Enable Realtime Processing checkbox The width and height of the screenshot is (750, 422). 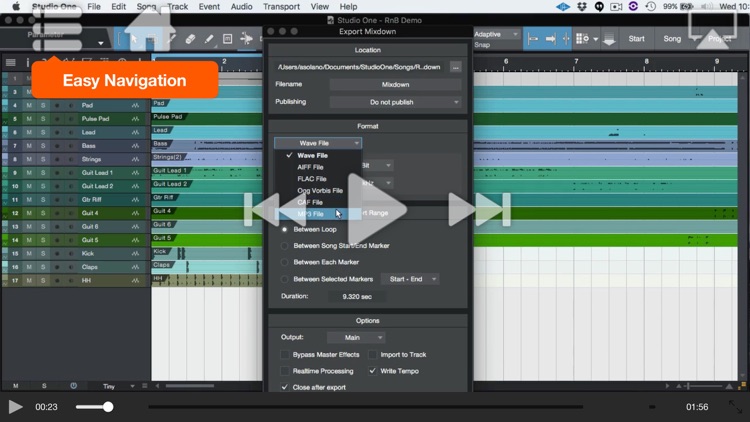285,371
